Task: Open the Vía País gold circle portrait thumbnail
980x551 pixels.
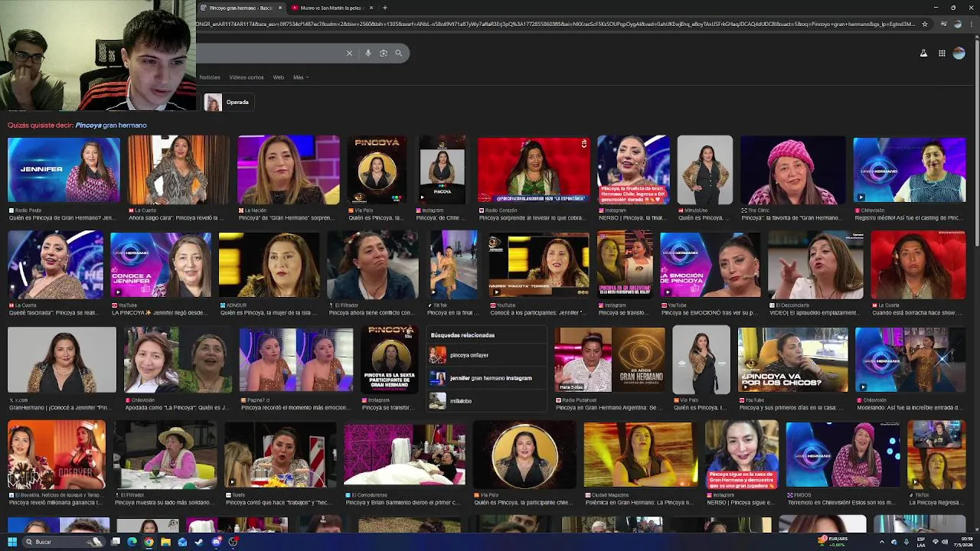Action: pyautogui.click(x=524, y=455)
